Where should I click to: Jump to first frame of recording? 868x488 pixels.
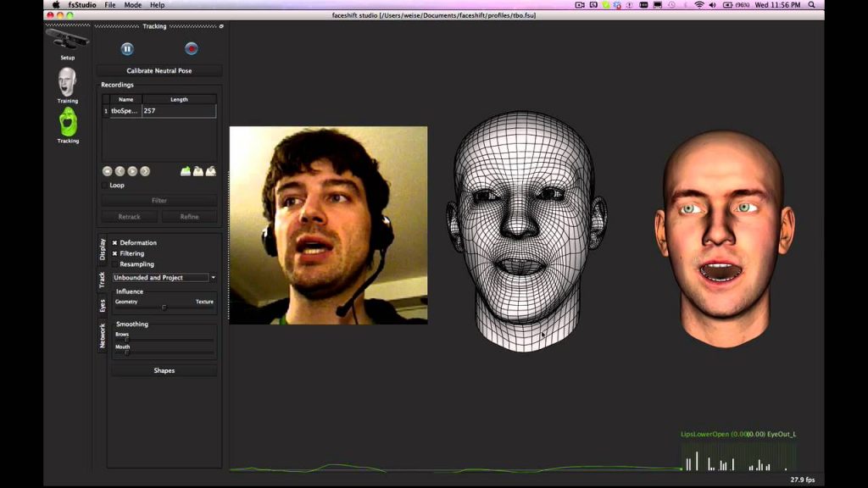tap(107, 171)
